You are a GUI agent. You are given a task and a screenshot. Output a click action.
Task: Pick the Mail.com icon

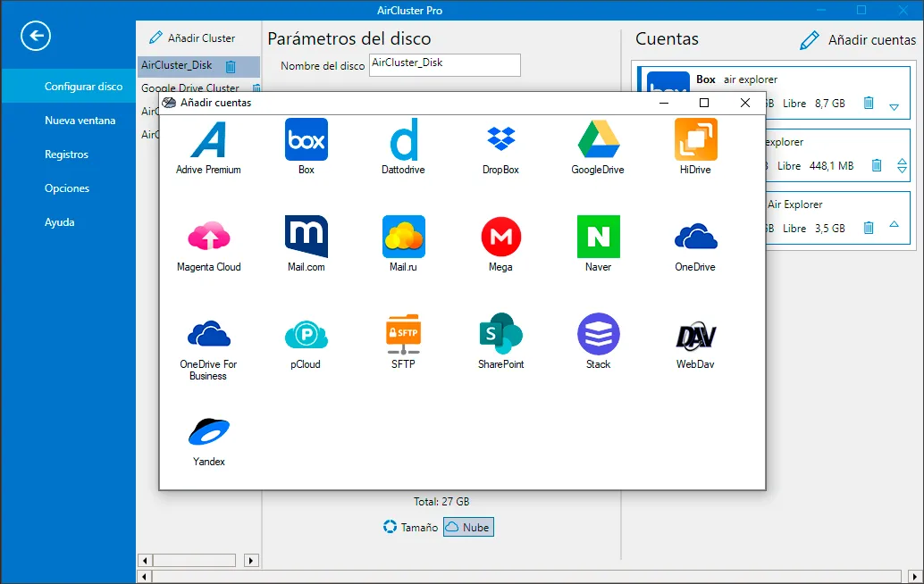point(307,237)
